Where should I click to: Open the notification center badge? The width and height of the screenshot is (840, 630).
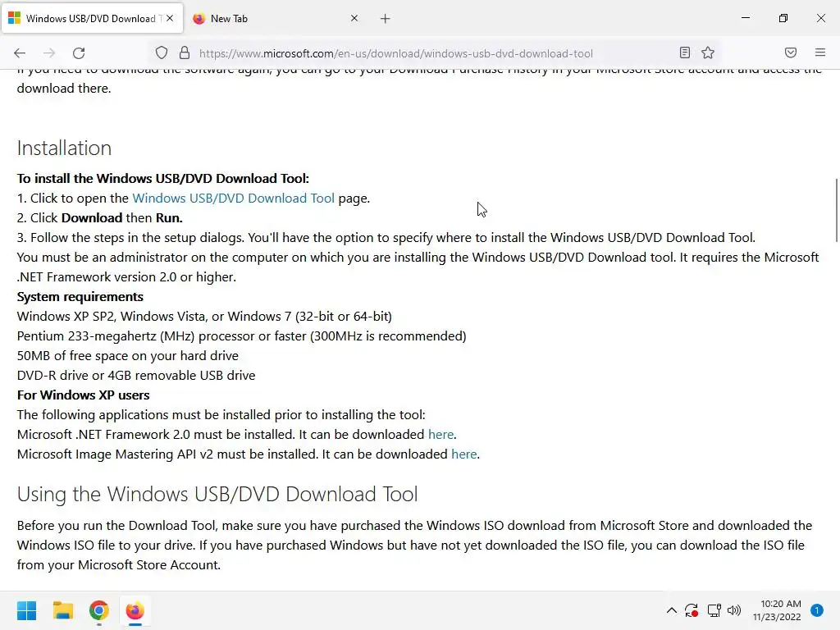tap(817, 610)
